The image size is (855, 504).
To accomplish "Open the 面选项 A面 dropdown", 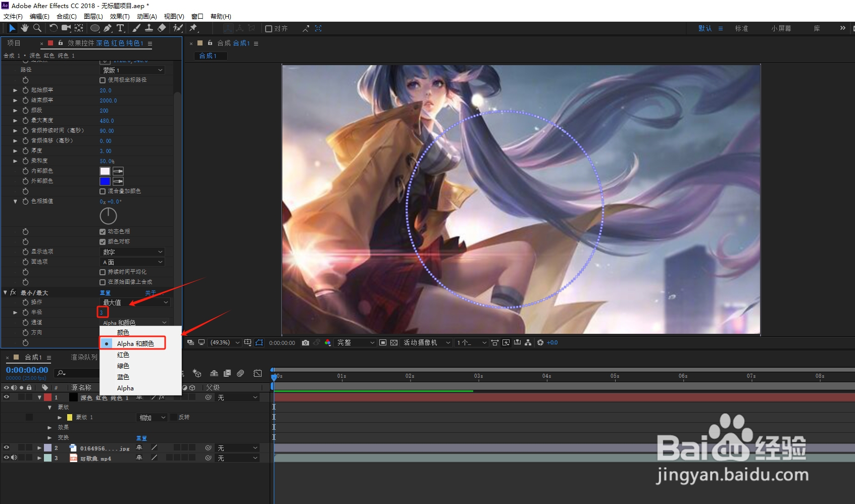I will click(133, 262).
